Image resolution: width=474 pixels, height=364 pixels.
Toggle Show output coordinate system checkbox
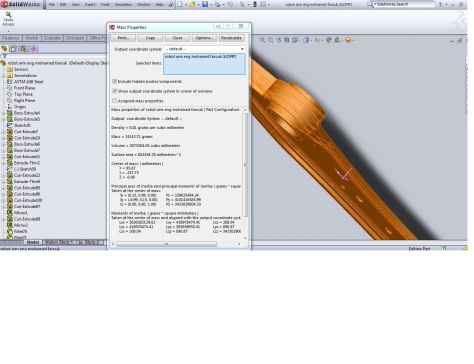(115, 91)
